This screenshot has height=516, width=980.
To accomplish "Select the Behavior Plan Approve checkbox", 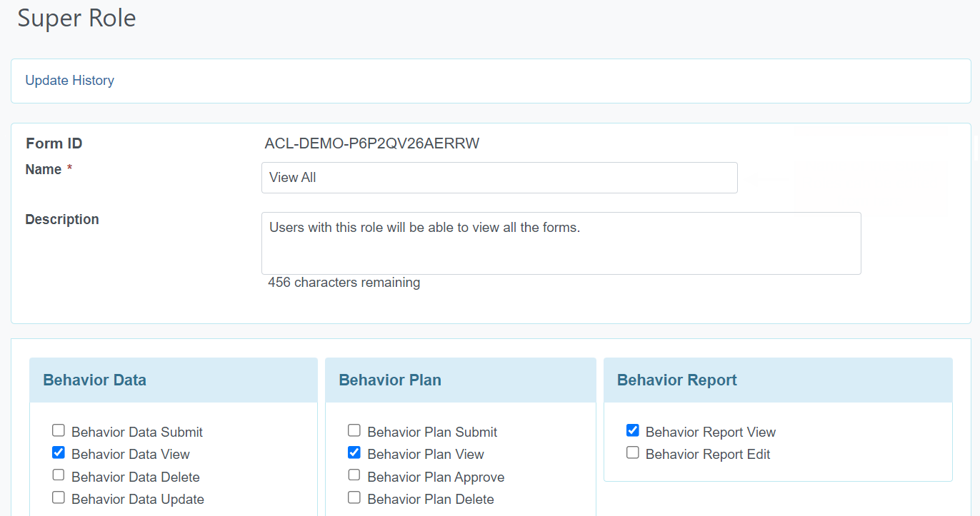I will pyautogui.click(x=354, y=475).
